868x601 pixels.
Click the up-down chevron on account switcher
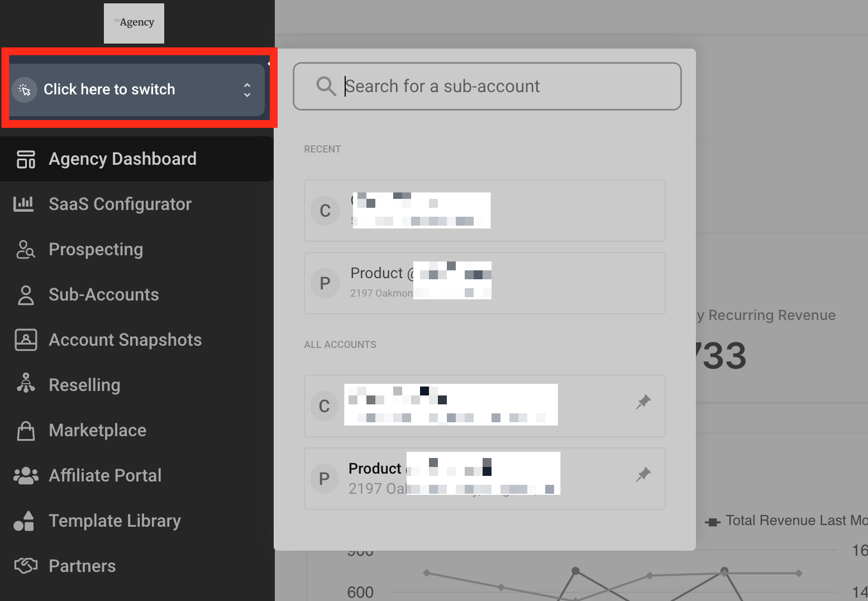(247, 90)
